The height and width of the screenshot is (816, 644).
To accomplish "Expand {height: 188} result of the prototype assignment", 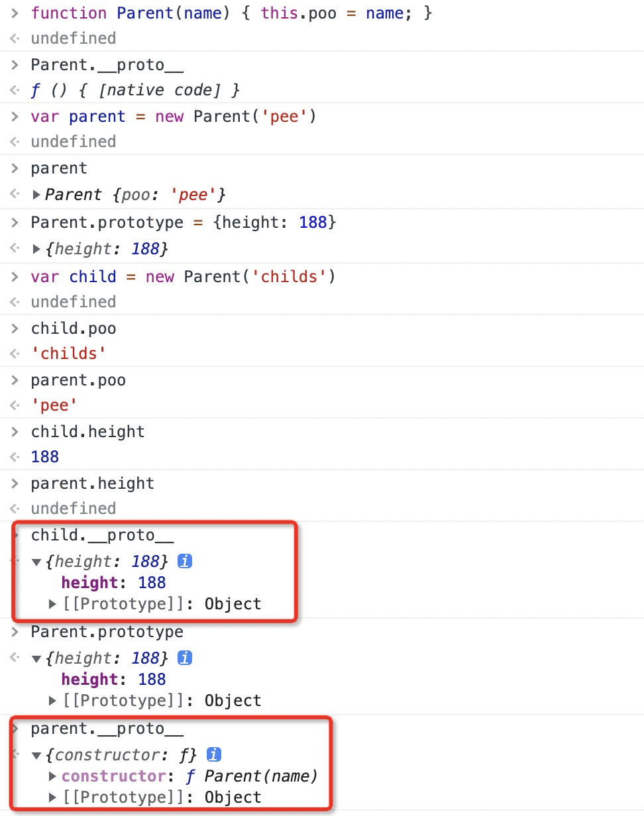I will [x=36, y=249].
